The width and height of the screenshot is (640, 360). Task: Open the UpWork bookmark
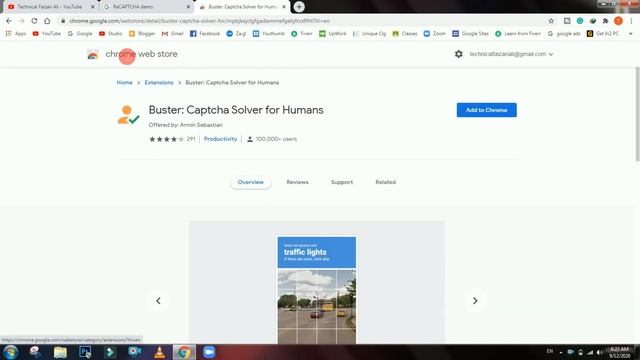pos(333,33)
